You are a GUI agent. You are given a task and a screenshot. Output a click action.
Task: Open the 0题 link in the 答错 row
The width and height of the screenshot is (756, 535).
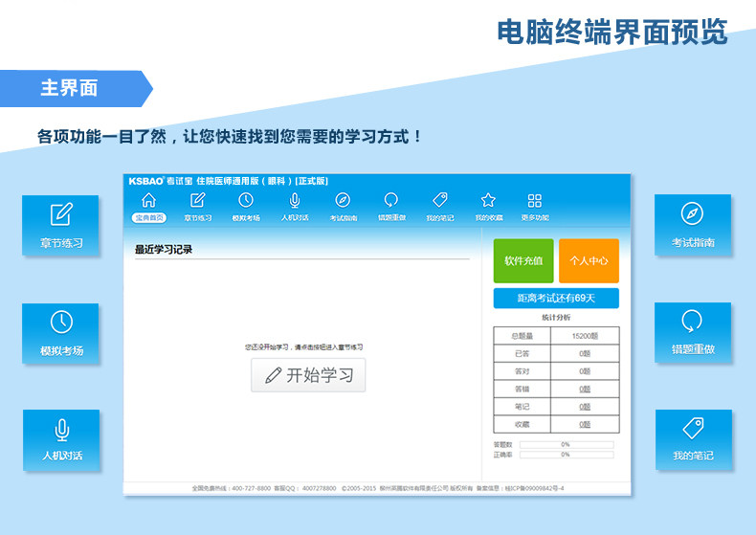pos(585,389)
